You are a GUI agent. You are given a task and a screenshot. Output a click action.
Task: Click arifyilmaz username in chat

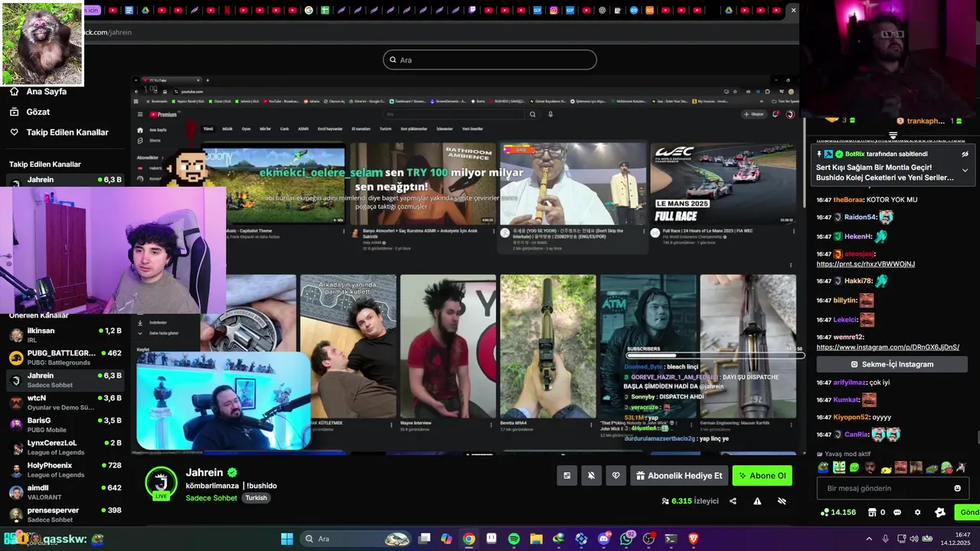coord(850,382)
